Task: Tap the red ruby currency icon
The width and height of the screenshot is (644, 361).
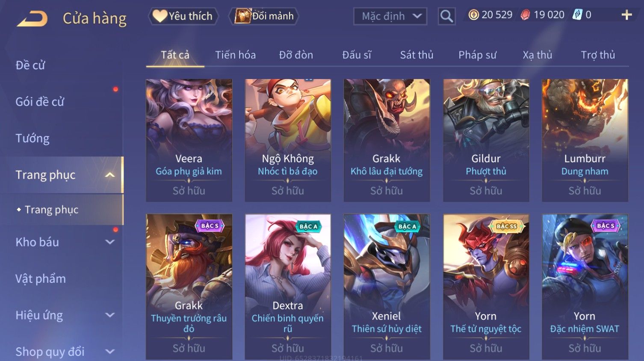Action: tap(526, 15)
